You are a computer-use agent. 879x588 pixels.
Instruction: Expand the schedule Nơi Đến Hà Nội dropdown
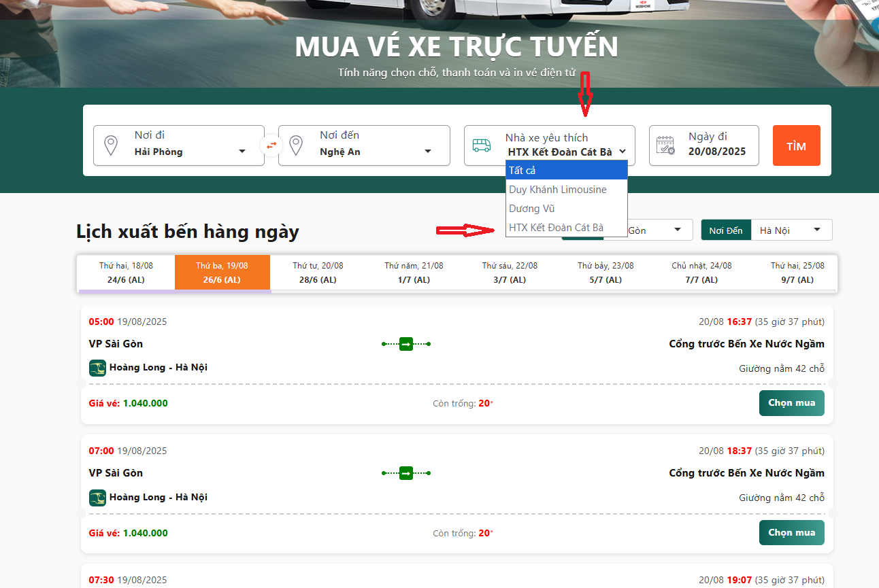point(791,230)
